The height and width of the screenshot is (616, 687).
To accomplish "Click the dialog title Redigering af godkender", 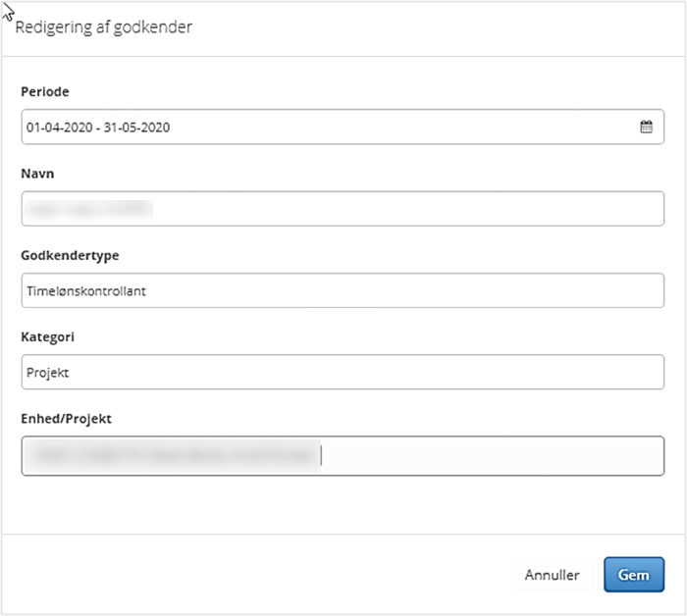I will (103, 27).
